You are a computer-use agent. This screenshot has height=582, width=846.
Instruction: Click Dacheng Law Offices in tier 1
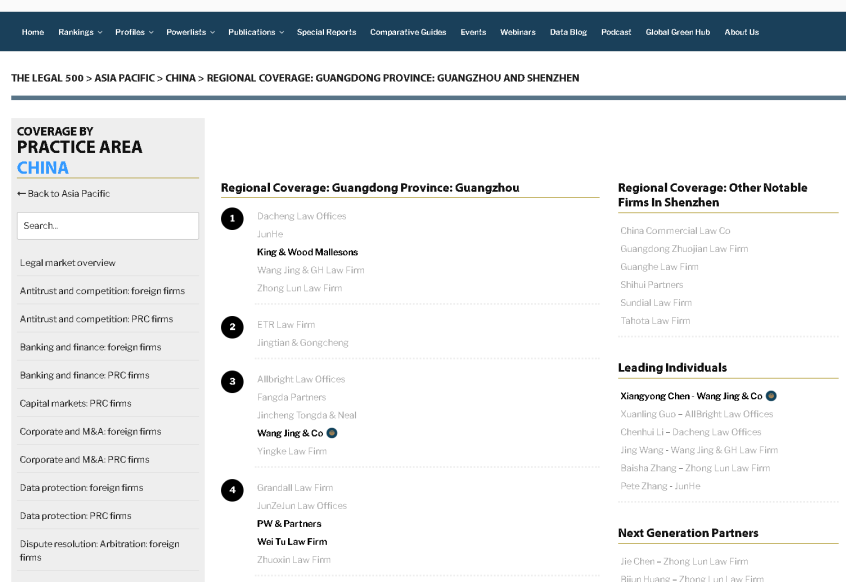coord(302,216)
